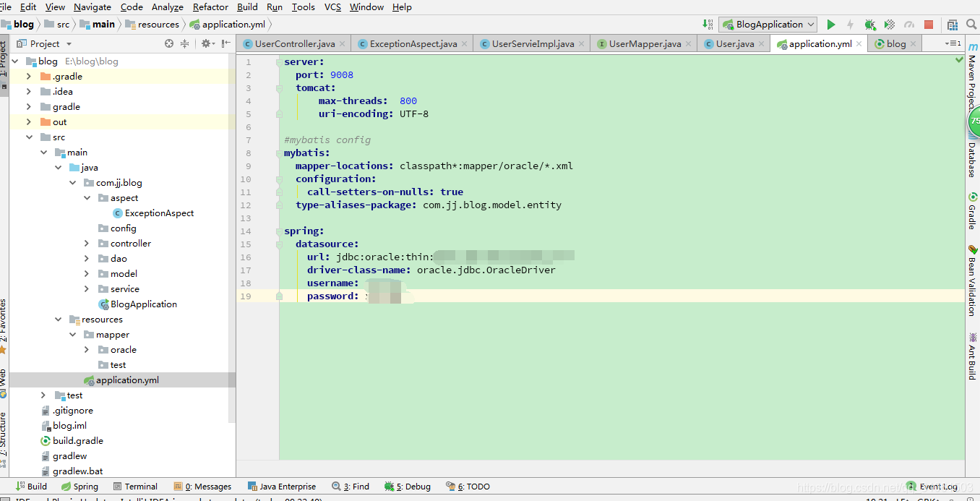980x501 pixels.
Task: Open the Tools menu
Action: (303, 7)
